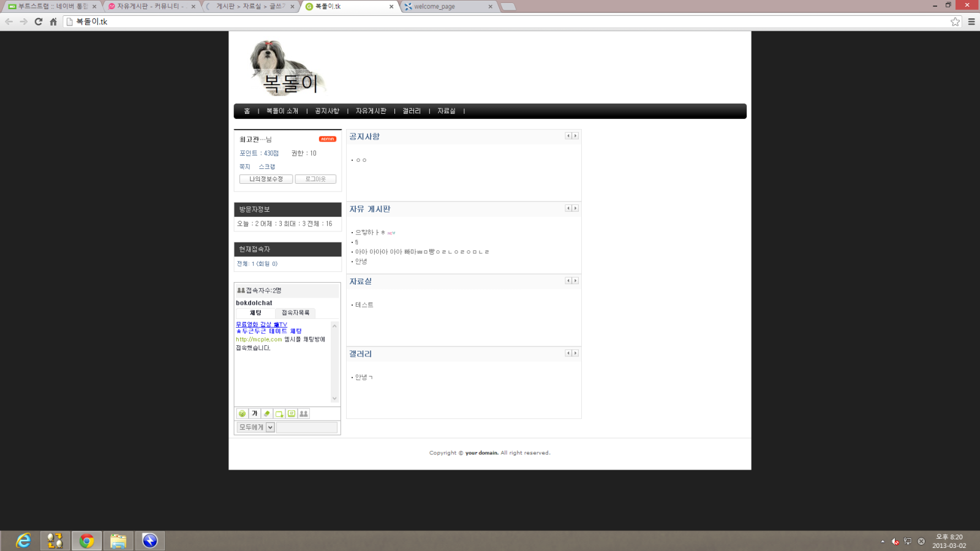980x551 pixels.
Task: Launch Internet Explorer from the taskbar
Action: pyautogui.click(x=23, y=541)
